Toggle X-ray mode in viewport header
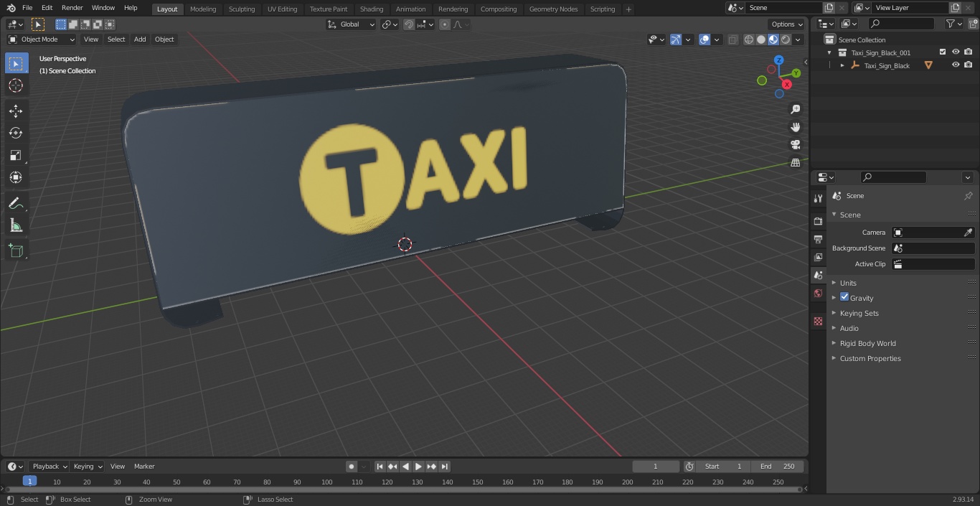This screenshot has height=506, width=980. pos(732,39)
